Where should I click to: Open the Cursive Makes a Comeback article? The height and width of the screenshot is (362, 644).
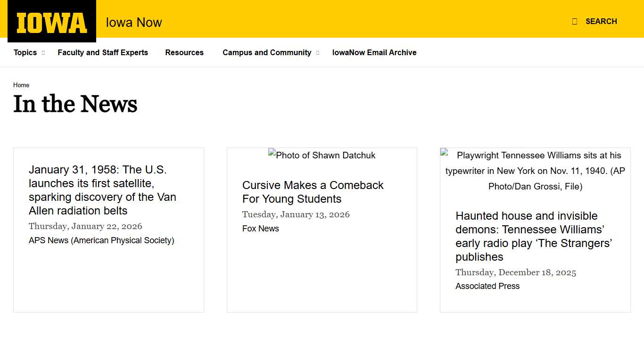tap(313, 192)
